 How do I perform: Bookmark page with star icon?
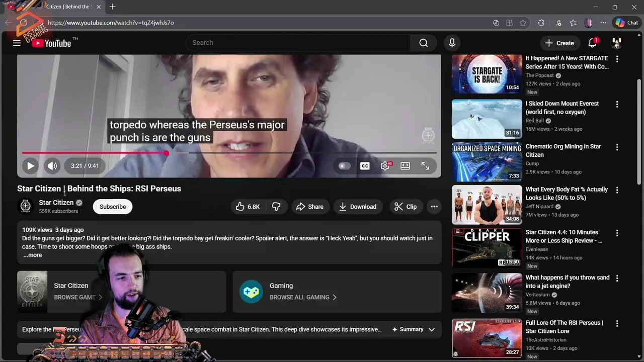[523, 23]
